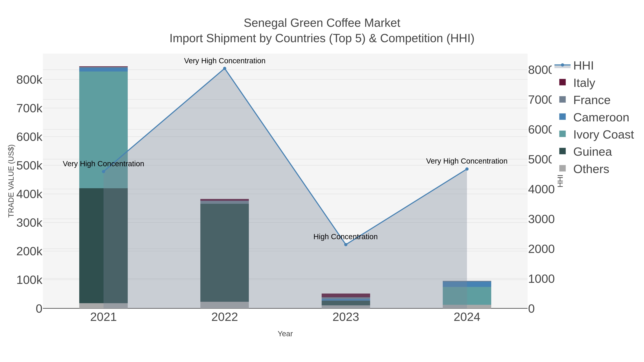Click the France gray-blue legend swatch
644x362 pixels.
562,99
